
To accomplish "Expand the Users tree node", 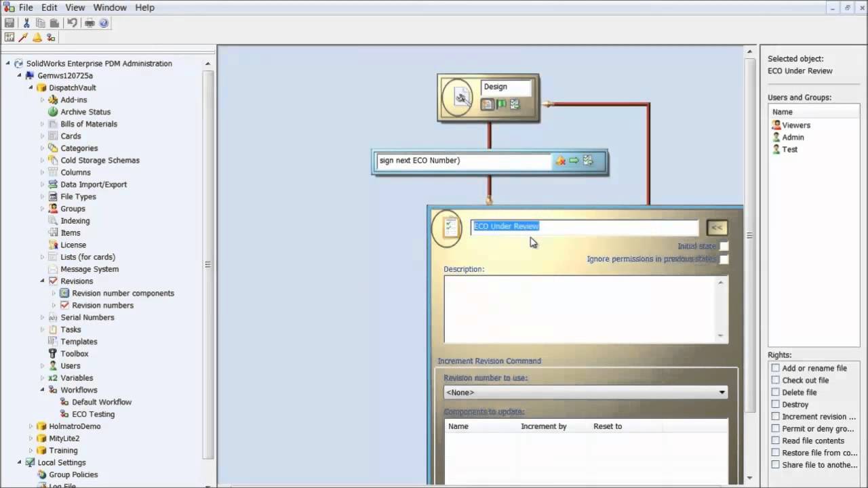I will (42, 366).
